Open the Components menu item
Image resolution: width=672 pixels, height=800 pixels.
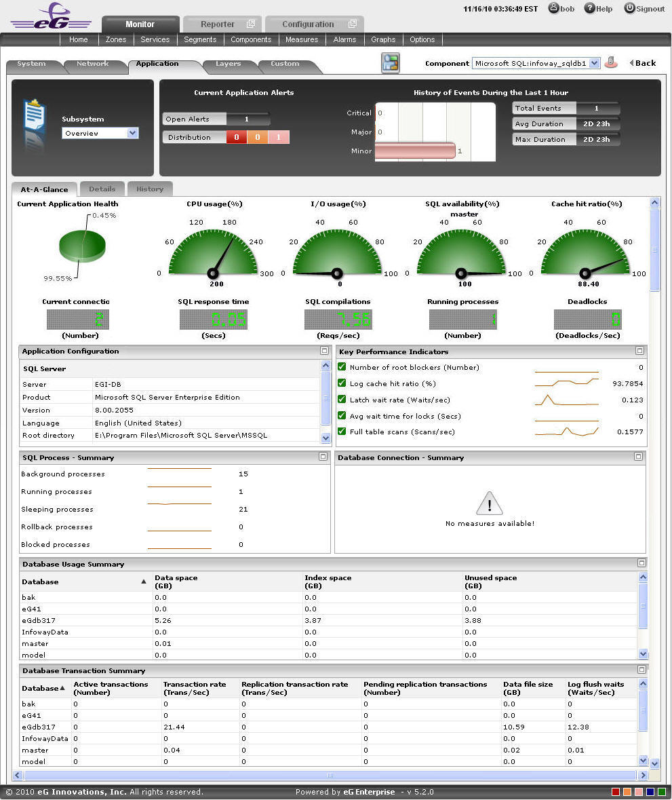(251, 39)
